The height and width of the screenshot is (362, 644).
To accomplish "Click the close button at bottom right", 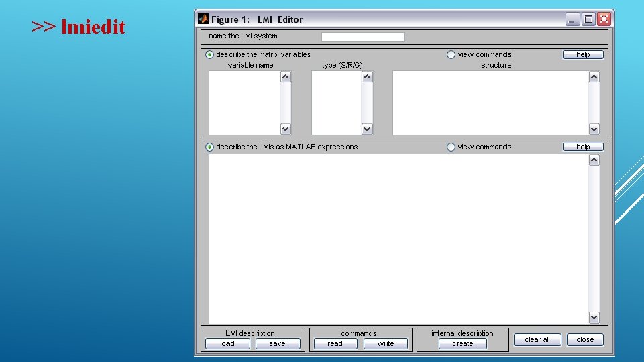I will (x=585, y=339).
